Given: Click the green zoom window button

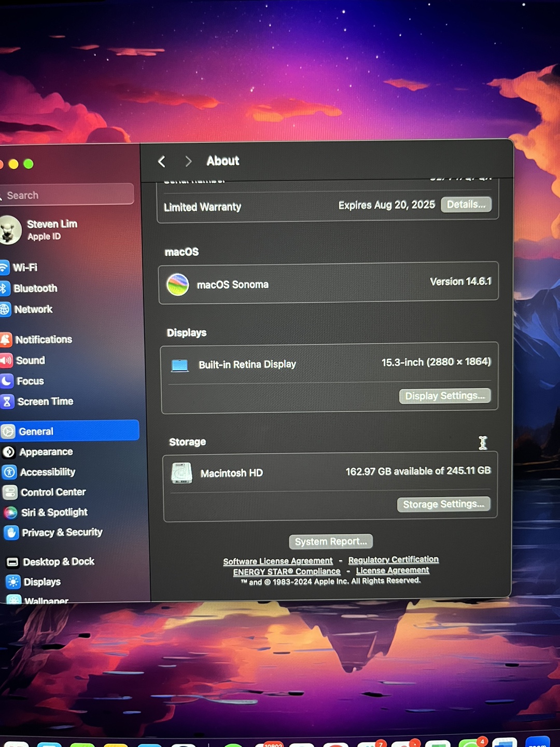Looking at the screenshot, I should (29, 164).
